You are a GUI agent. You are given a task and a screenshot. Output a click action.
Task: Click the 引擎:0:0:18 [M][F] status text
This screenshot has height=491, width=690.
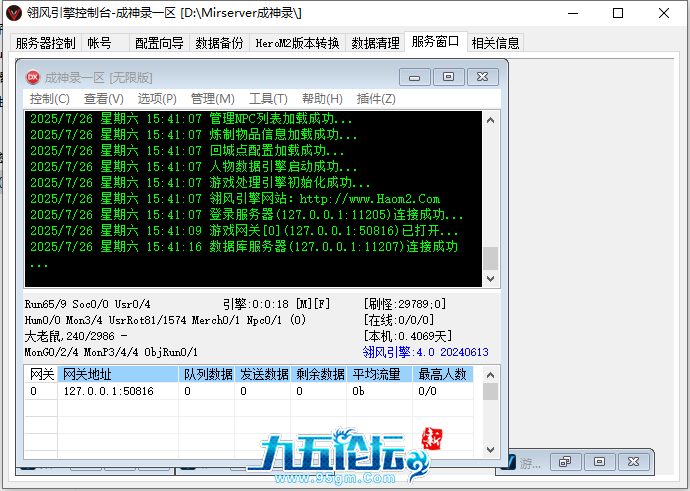[276, 304]
